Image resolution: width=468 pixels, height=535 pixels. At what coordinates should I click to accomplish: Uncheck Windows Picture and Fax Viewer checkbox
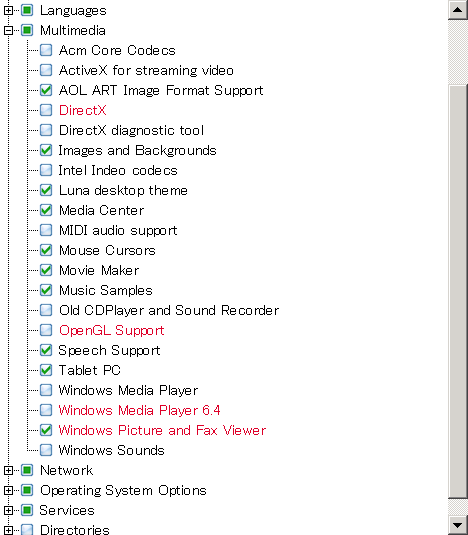pyautogui.click(x=46, y=430)
